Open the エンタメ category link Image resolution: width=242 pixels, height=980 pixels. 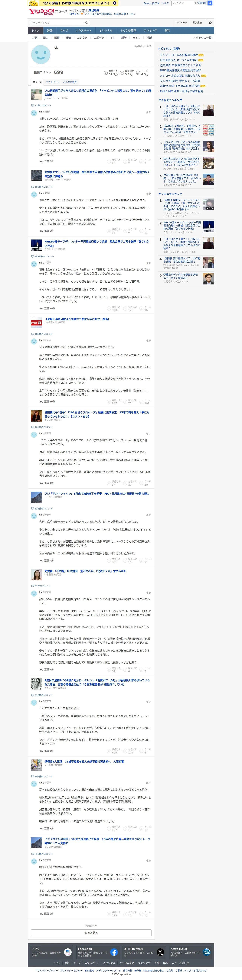pos(82,38)
